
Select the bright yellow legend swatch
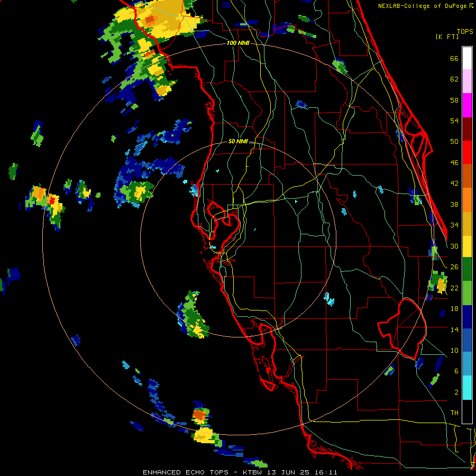click(x=467, y=246)
